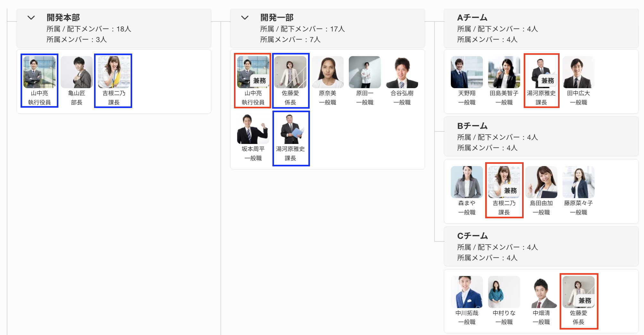Select 山中亮 in 開発本部
Viewport: 644px width, 335px height.
click(x=39, y=72)
